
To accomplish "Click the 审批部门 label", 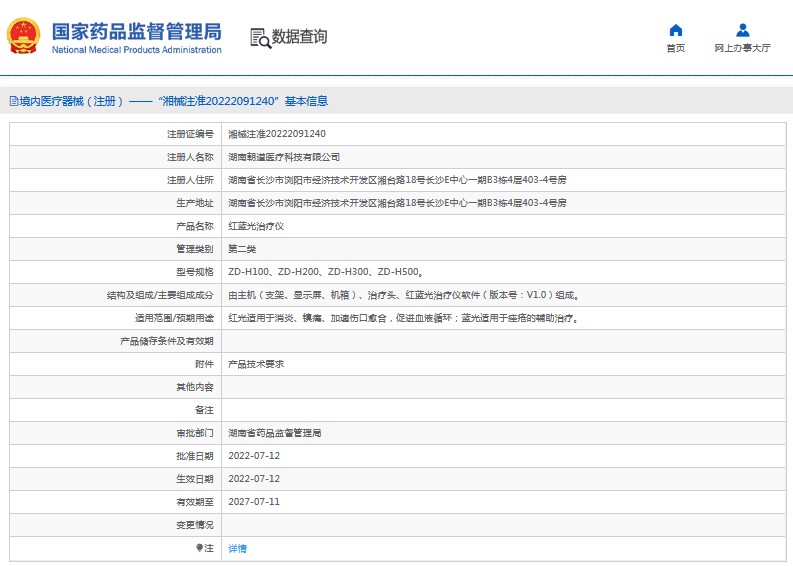I will (195, 433).
